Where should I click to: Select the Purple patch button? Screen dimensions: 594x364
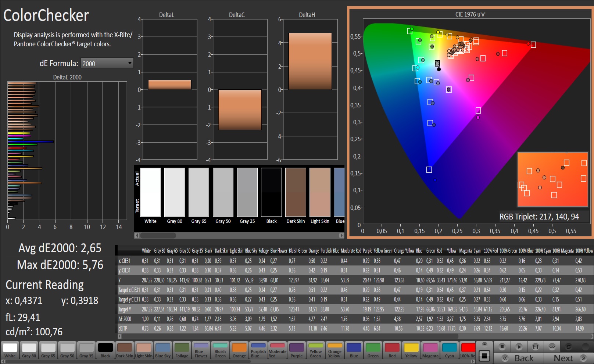297,350
